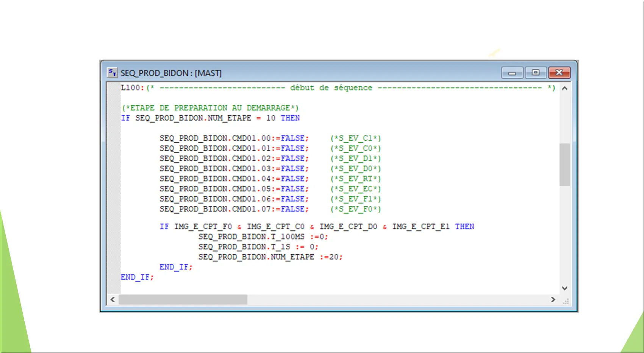Click the SEQ_PROD_BIDON.CMD01.05:=FALSE line
This screenshot has width=644, height=353.
[x=234, y=189]
